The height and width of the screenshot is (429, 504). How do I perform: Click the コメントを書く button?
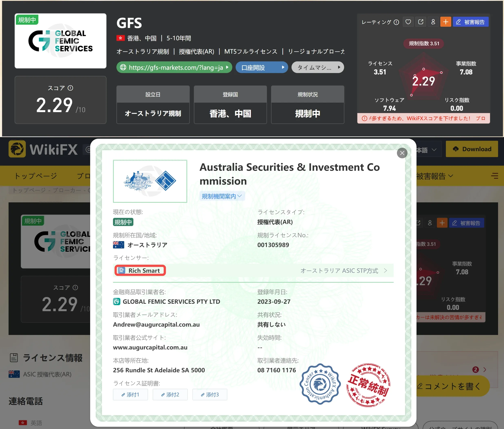[x=452, y=386]
